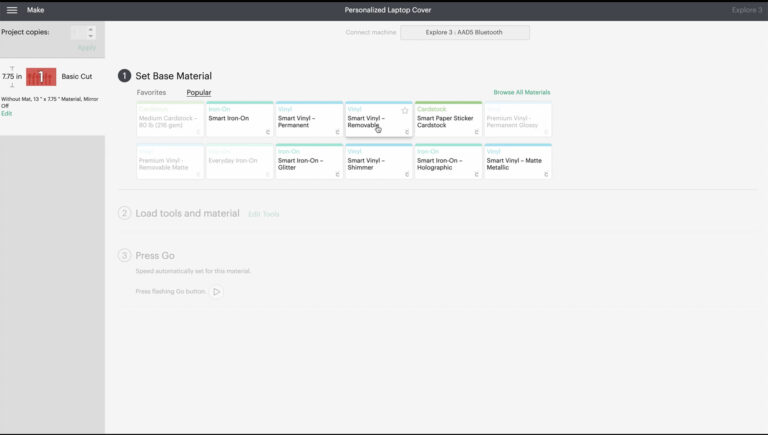Select the red mat 1 thumbnail
Image resolution: width=768 pixels, height=435 pixels.
[41, 77]
